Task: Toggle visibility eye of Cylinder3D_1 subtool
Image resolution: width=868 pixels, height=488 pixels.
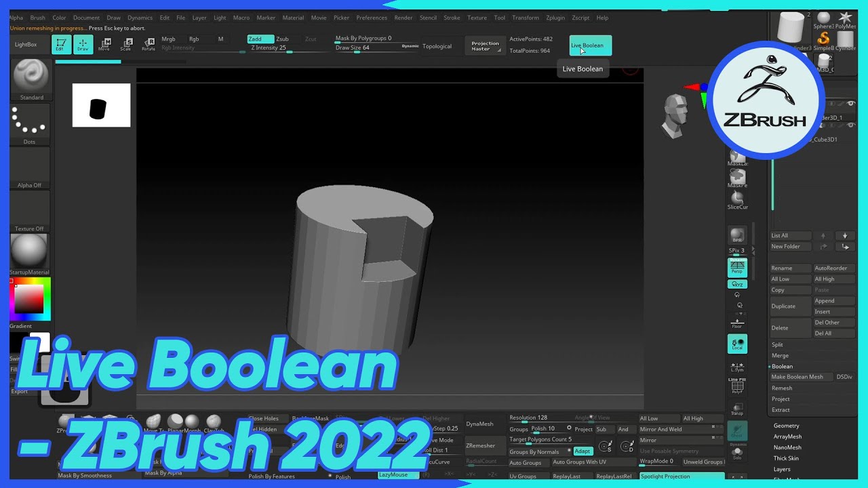Action: click(x=850, y=104)
